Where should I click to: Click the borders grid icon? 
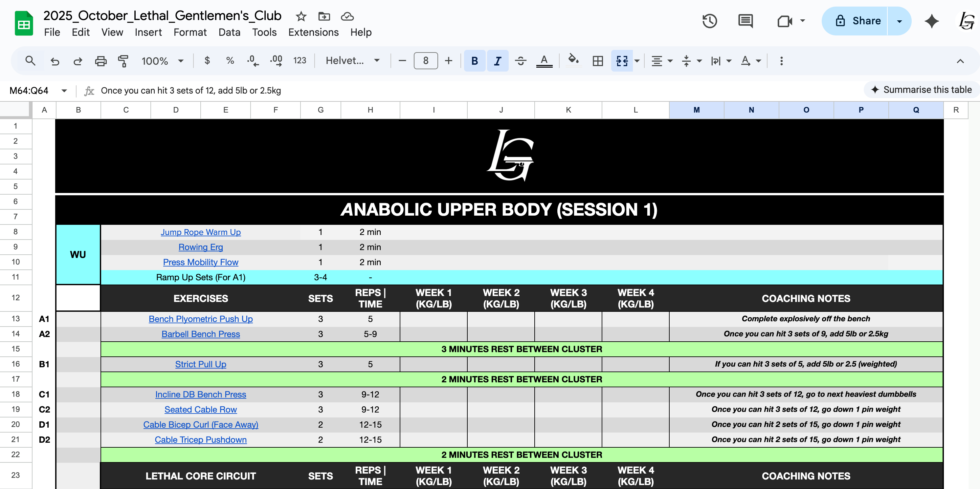598,61
